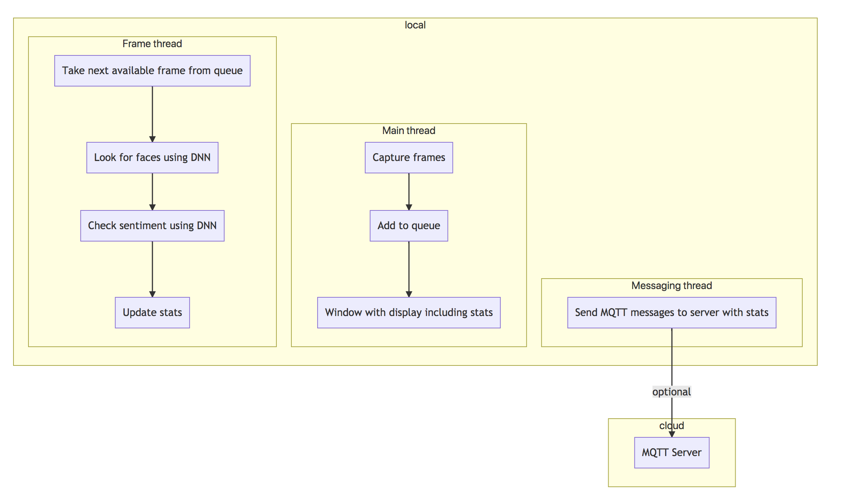Click 'Window with display including stats' node
This screenshot has height=504, width=842.
[409, 313]
